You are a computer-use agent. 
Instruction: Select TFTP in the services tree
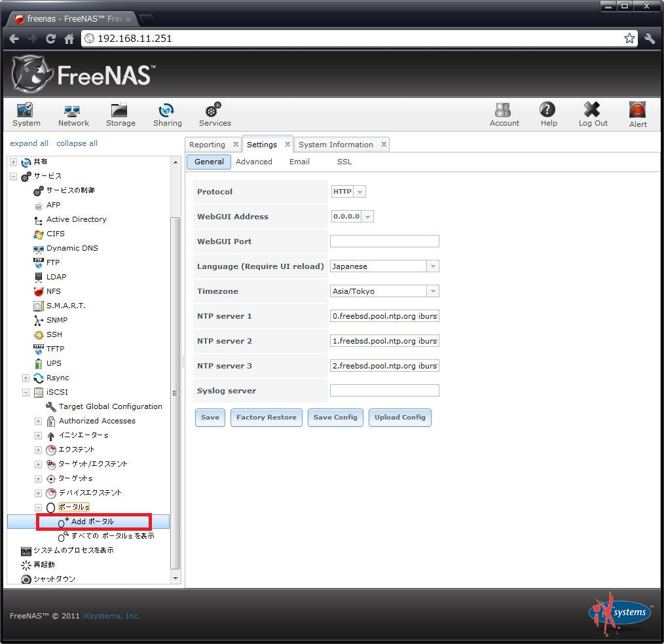point(55,349)
